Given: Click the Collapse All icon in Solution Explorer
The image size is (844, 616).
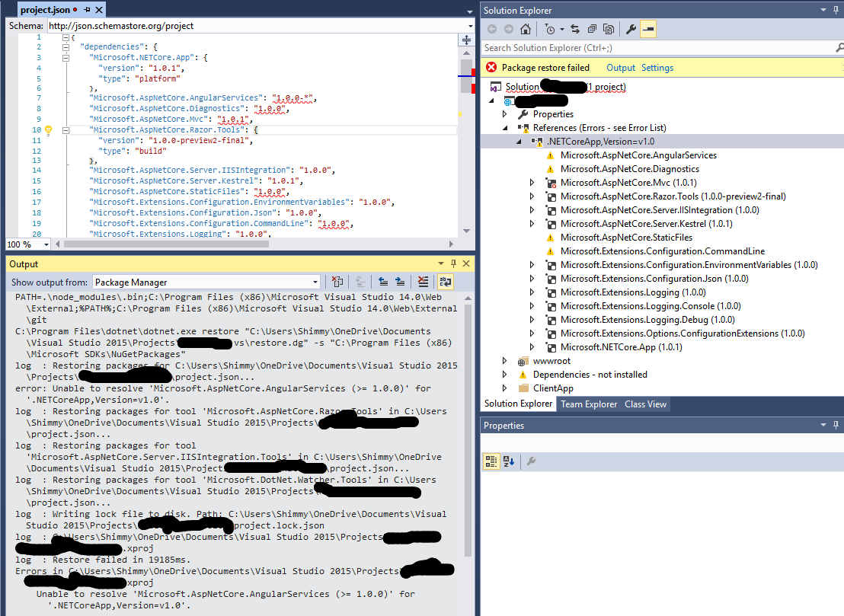Looking at the screenshot, I should 592,29.
